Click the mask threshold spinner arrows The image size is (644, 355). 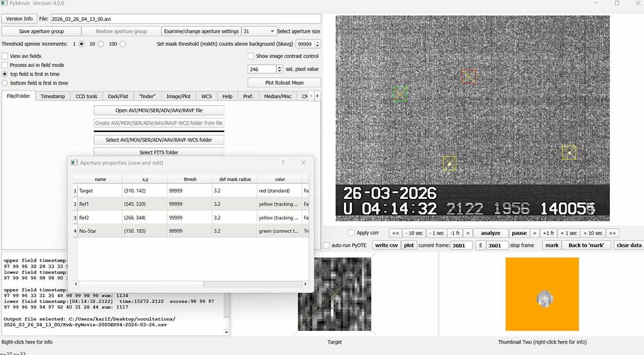318,44
